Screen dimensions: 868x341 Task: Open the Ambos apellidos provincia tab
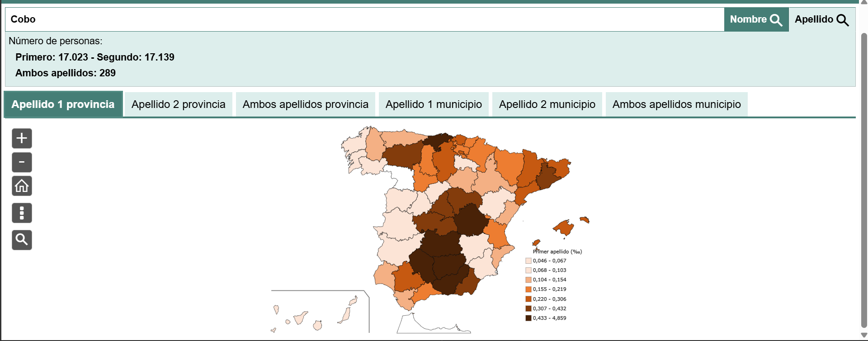(x=305, y=104)
